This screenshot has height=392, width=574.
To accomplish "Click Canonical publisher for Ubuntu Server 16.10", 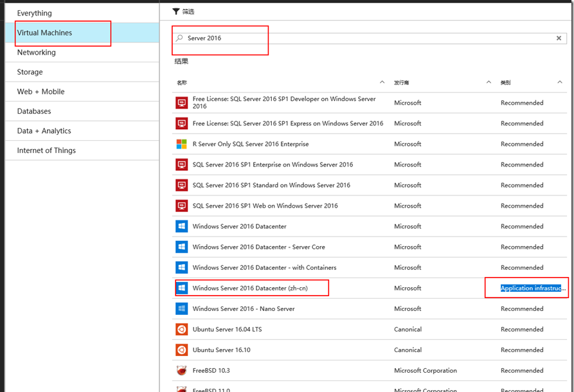I will point(408,350).
